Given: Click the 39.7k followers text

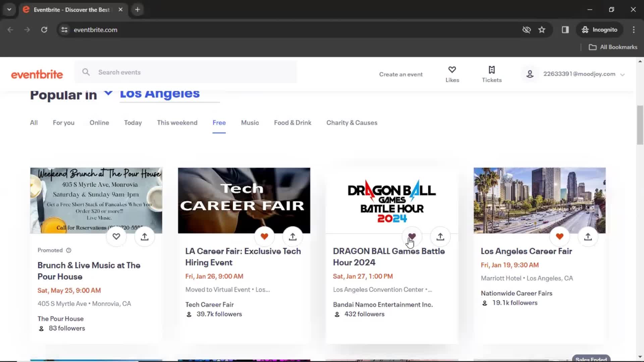Looking at the screenshot, I should pos(219,314).
